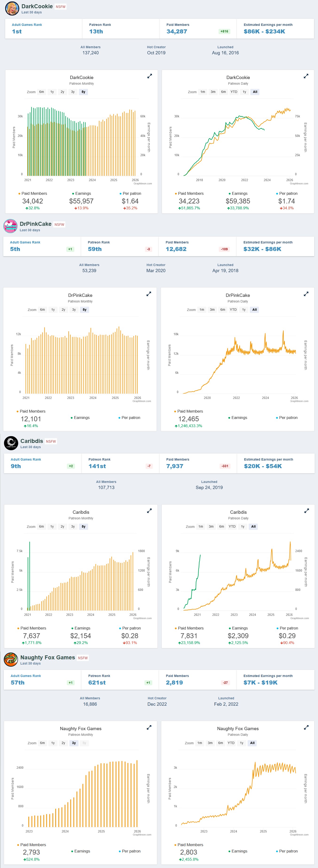Expand DrPinkCake Patreon Monthly chart fullscreen
The image size is (318, 868).
pyautogui.click(x=149, y=294)
